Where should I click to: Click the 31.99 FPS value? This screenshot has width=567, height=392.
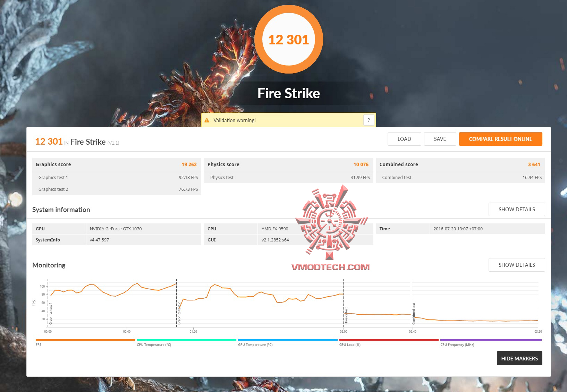[x=360, y=177]
